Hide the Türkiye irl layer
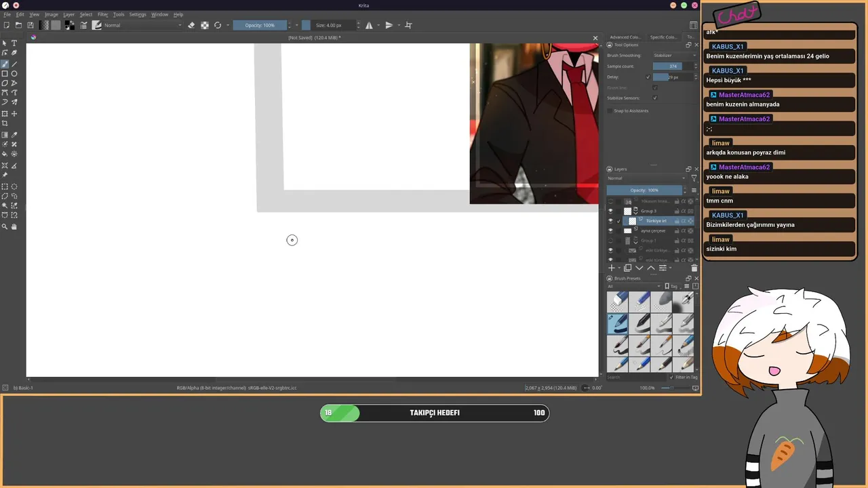Screen dimensions: 868x488 click(610, 221)
